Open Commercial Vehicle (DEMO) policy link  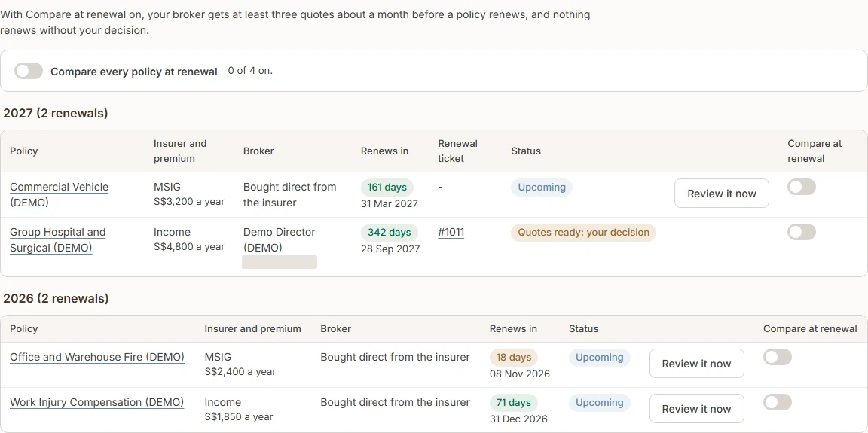point(60,194)
